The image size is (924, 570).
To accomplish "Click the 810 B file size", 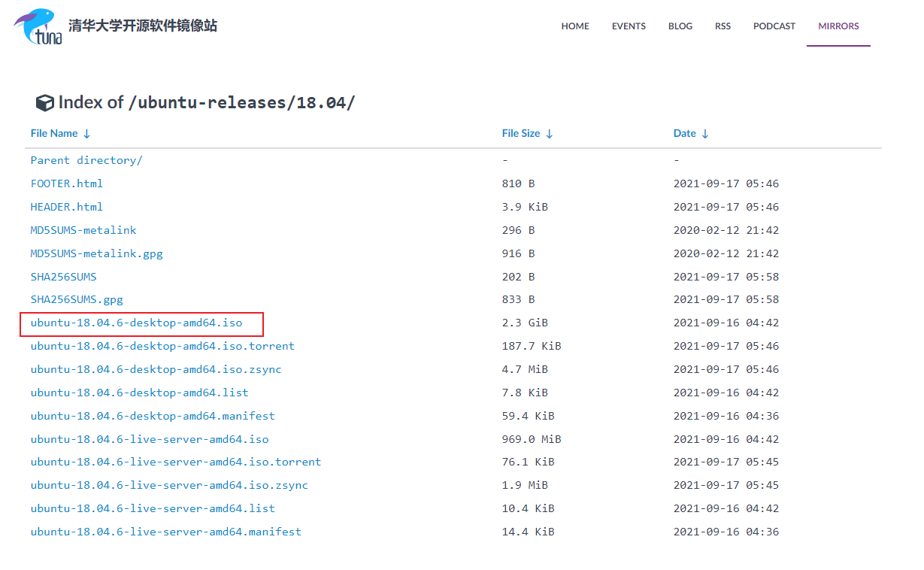I will pyautogui.click(x=518, y=183).
